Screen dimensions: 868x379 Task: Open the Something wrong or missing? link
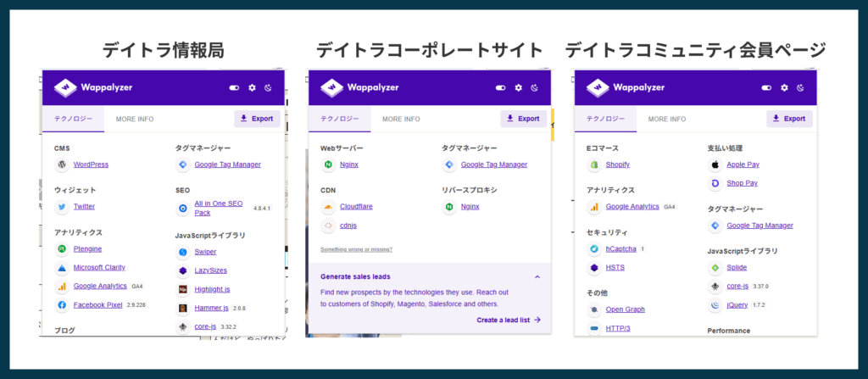click(356, 249)
